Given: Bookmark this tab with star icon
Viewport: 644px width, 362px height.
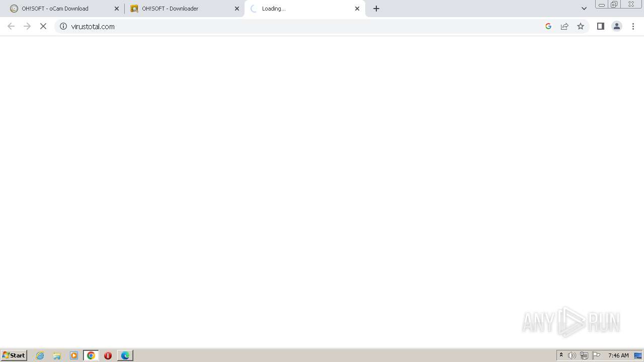Looking at the screenshot, I should click(x=581, y=26).
